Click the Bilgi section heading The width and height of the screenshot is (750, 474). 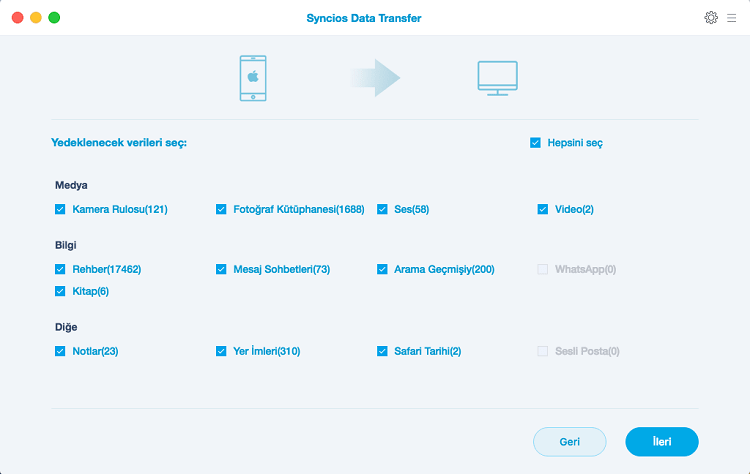pyautogui.click(x=66, y=245)
